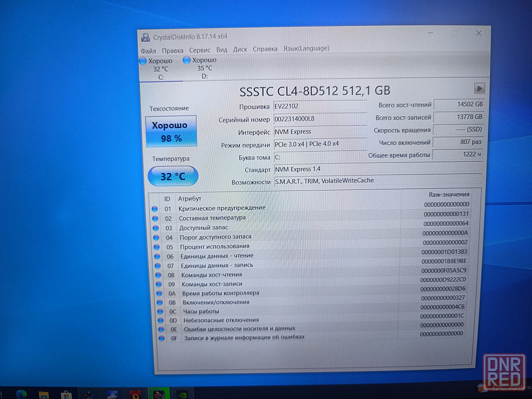Viewport: 532px width, 399px height.
Task: Click the ID column header
Action: pos(167,199)
